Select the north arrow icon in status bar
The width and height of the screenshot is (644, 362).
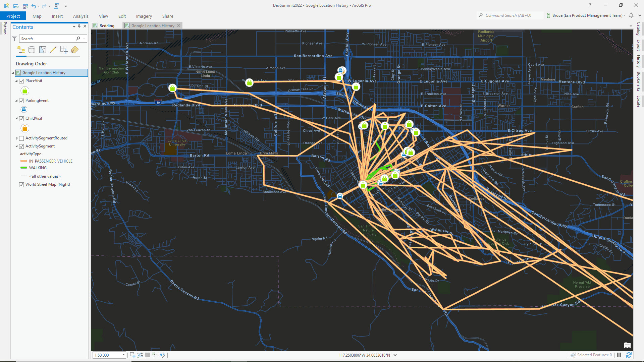coord(163,355)
